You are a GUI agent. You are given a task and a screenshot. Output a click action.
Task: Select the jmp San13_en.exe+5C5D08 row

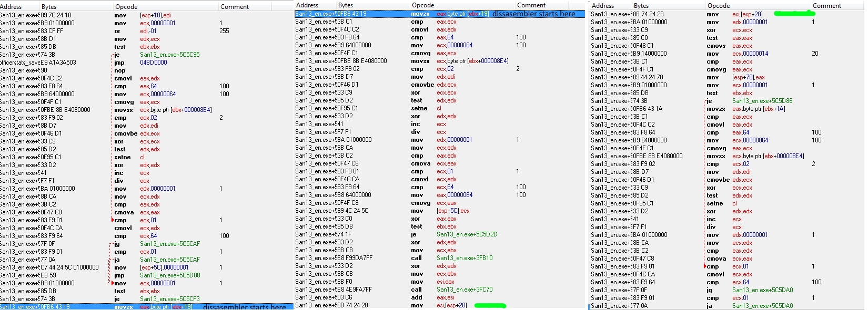[x=169, y=275]
